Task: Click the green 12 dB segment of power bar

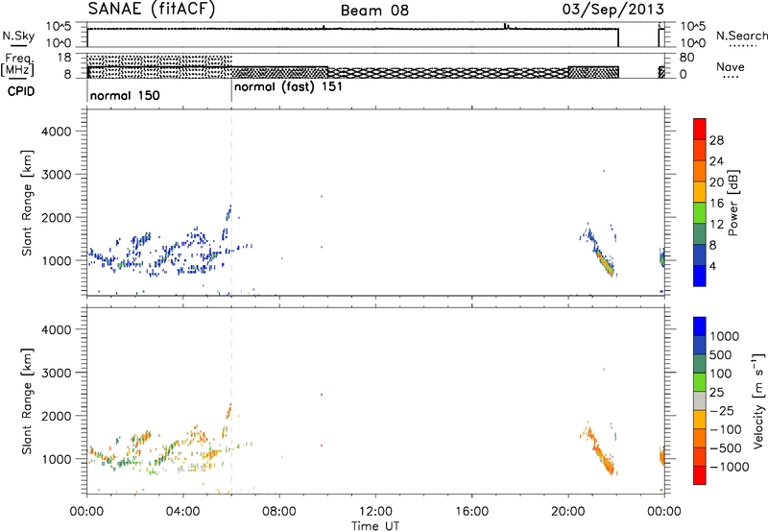Action: tap(700, 213)
